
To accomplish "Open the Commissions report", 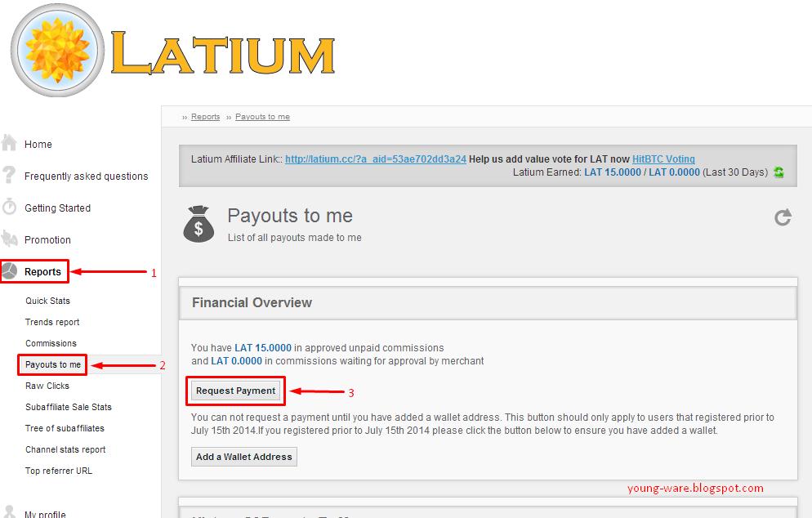I will click(51, 343).
